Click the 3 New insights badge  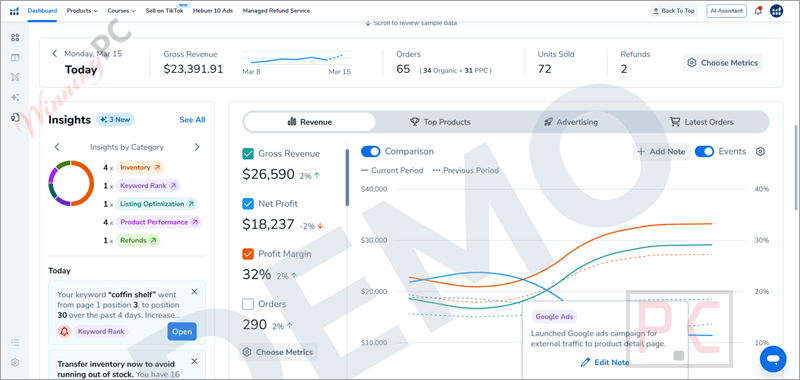115,119
